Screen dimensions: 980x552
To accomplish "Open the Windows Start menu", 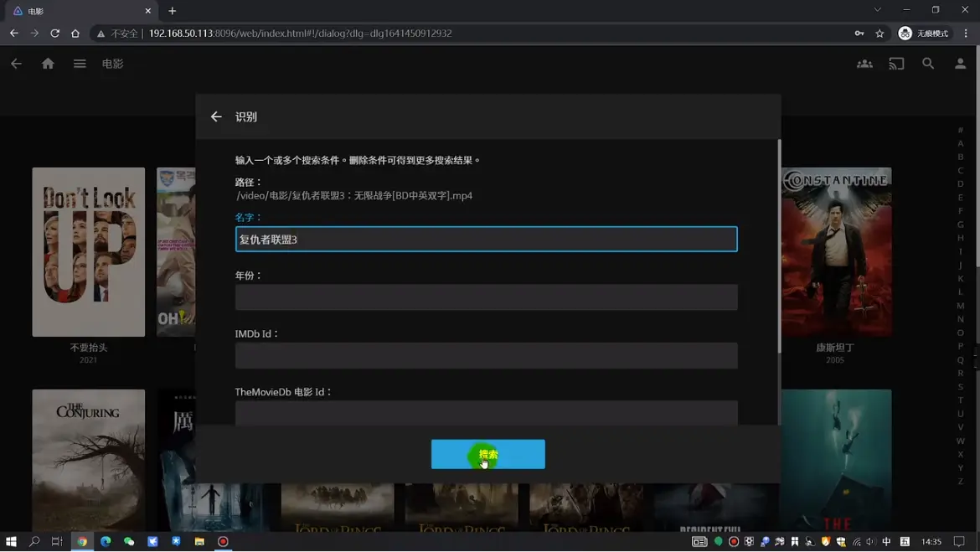I will 11,542.
